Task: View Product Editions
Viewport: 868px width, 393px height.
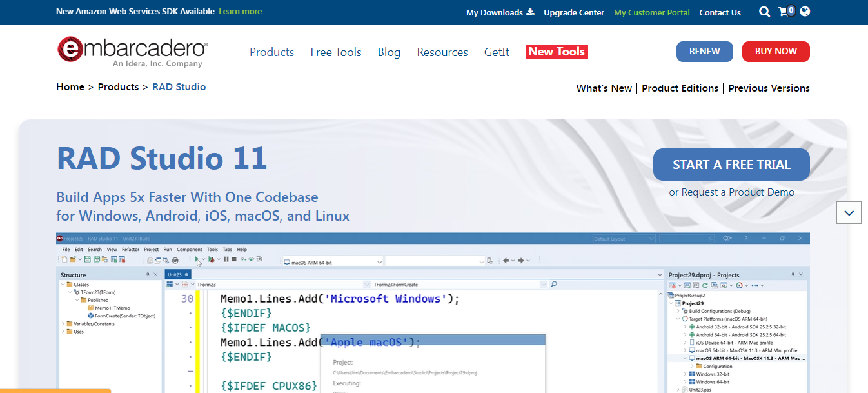Action: point(680,88)
